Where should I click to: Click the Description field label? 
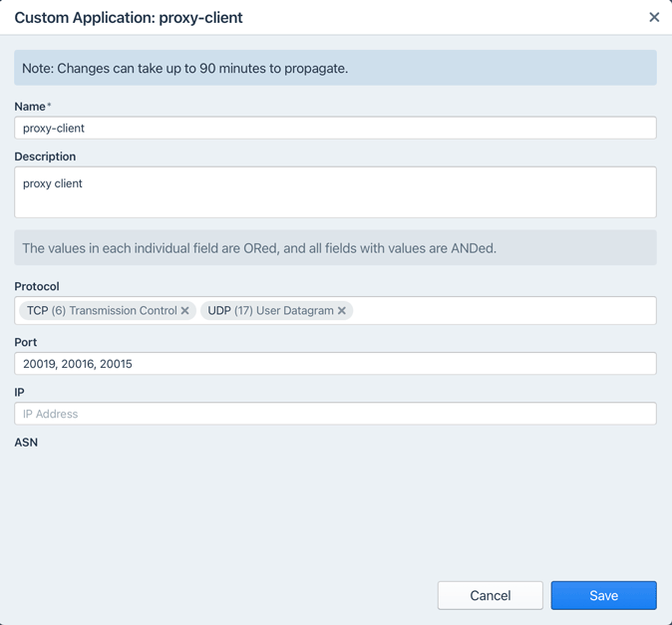45,156
